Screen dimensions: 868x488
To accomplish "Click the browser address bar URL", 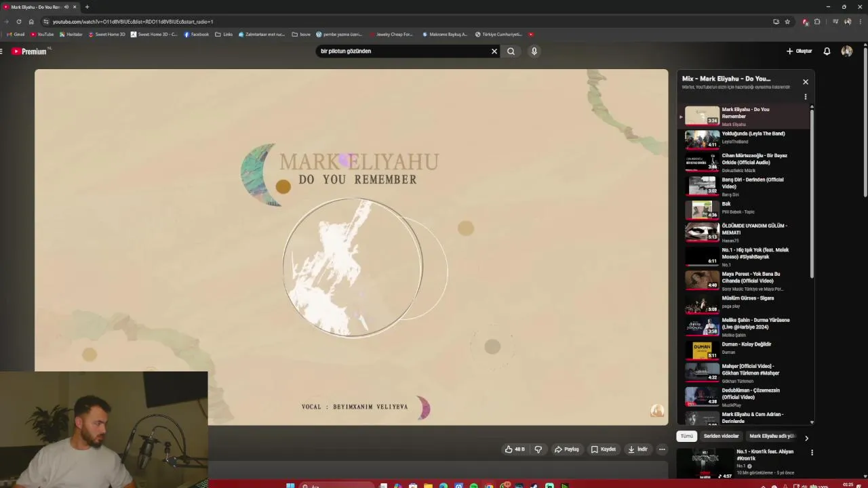I will click(x=133, y=22).
